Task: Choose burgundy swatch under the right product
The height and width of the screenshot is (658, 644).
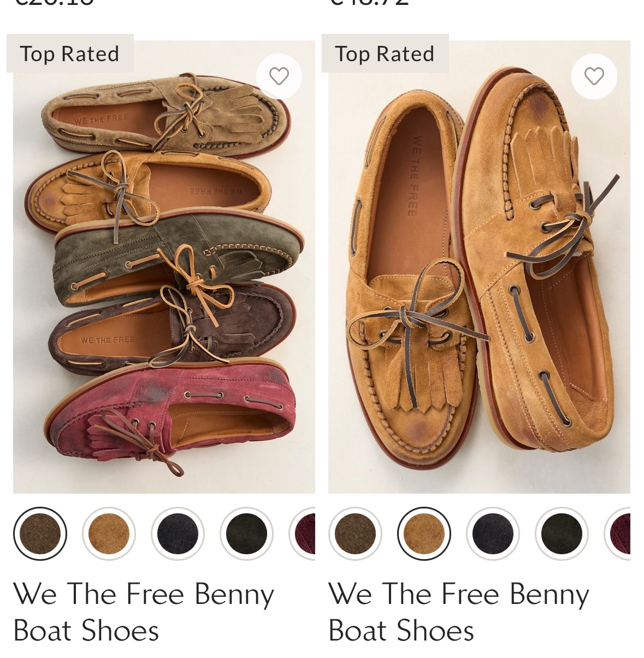Action: click(x=620, y=533)
